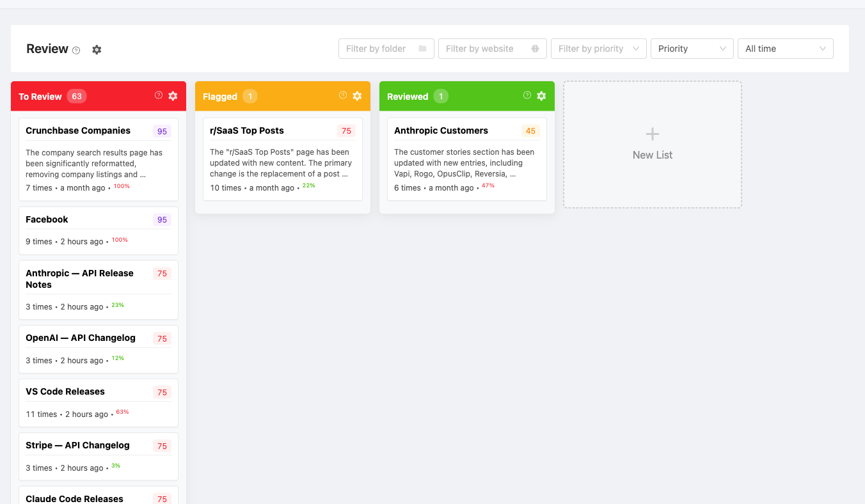Viewport: 865px width, 504px height.
Task: Click priority badge 95 on Crunchbase Companies
Action: (162, 131)
